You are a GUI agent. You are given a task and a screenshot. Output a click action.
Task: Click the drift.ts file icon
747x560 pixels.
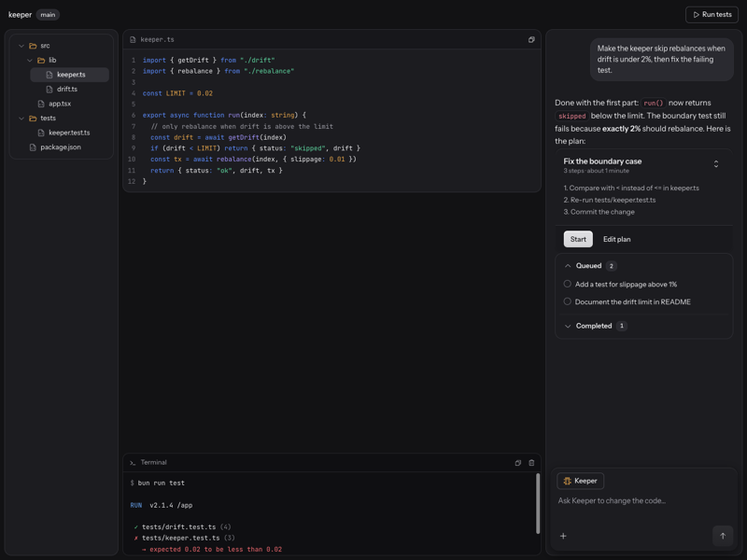(49, 89)
